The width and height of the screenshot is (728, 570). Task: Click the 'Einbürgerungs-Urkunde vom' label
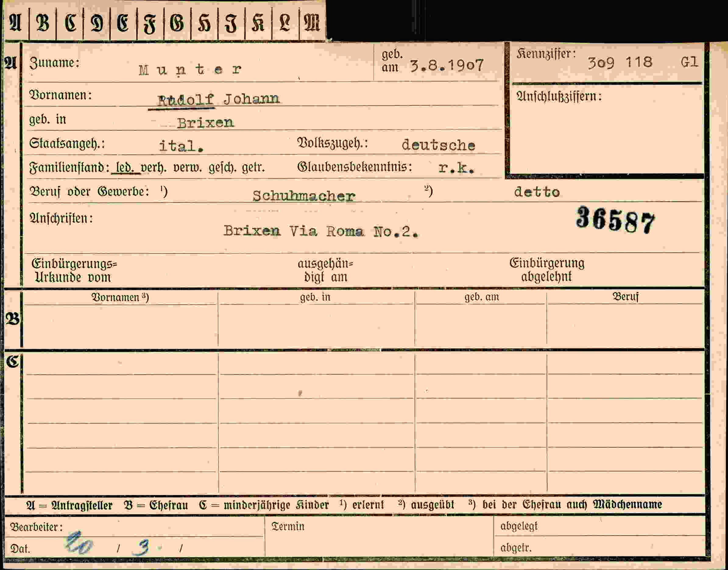74,270
